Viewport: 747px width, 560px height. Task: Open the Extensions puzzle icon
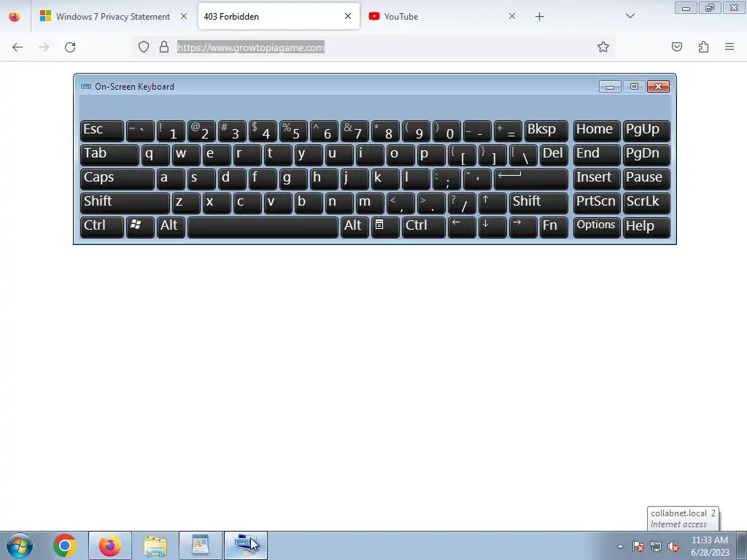pos(703,47)
